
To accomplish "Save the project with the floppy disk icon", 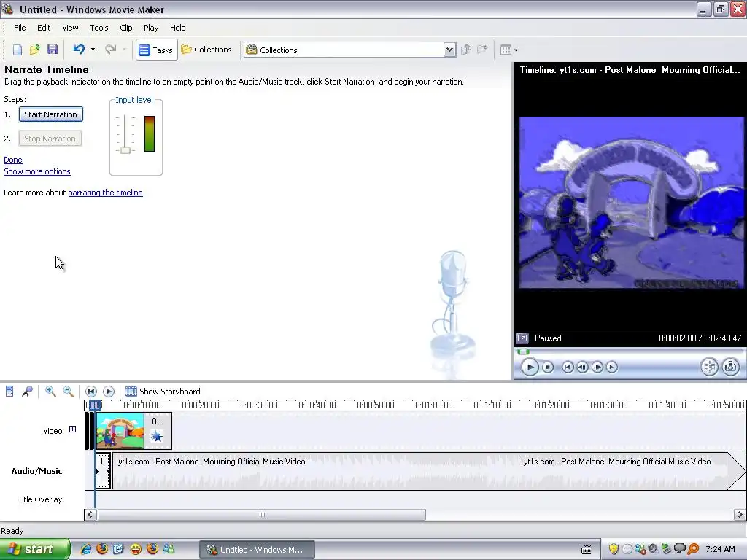I will [53, 50].
